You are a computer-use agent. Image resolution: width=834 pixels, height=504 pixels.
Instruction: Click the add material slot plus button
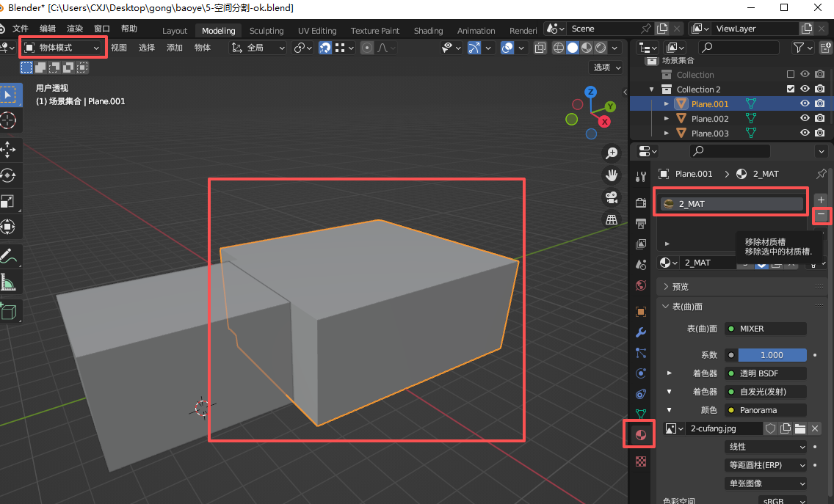coord(821,200)
